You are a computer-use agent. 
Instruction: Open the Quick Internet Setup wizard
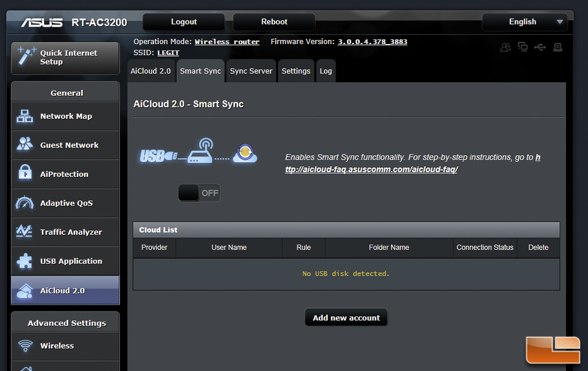click(x=65, y=58)
